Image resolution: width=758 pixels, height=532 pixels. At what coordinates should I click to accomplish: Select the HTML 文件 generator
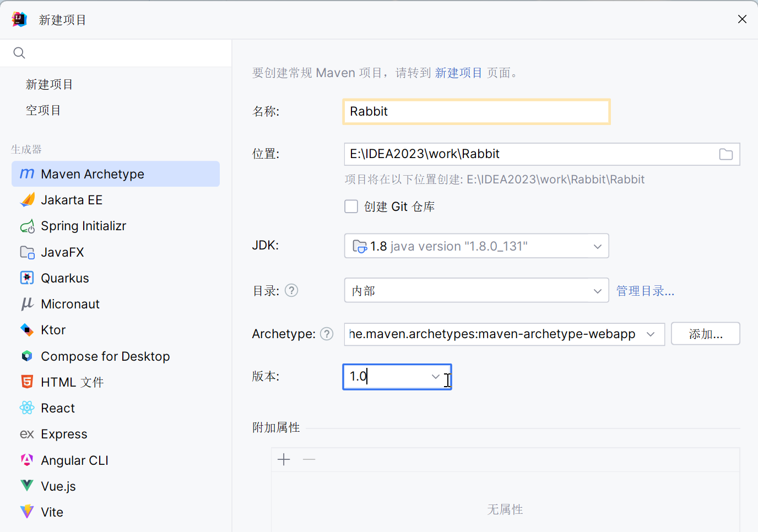click(x=116, y=382)
